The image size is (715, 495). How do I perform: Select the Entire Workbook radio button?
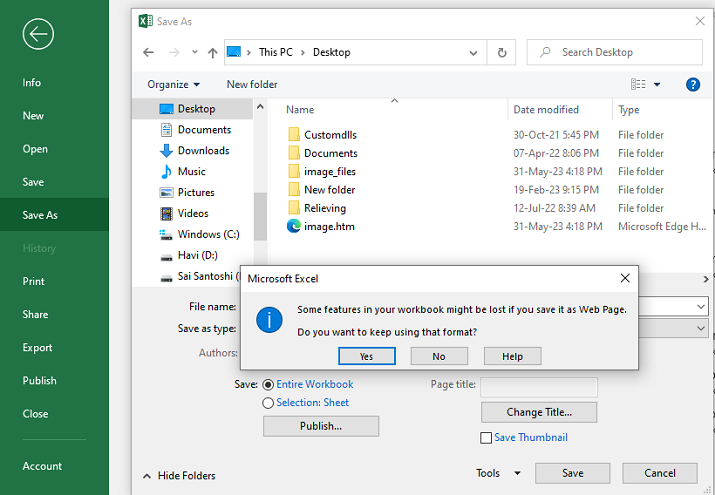point(268,384)
